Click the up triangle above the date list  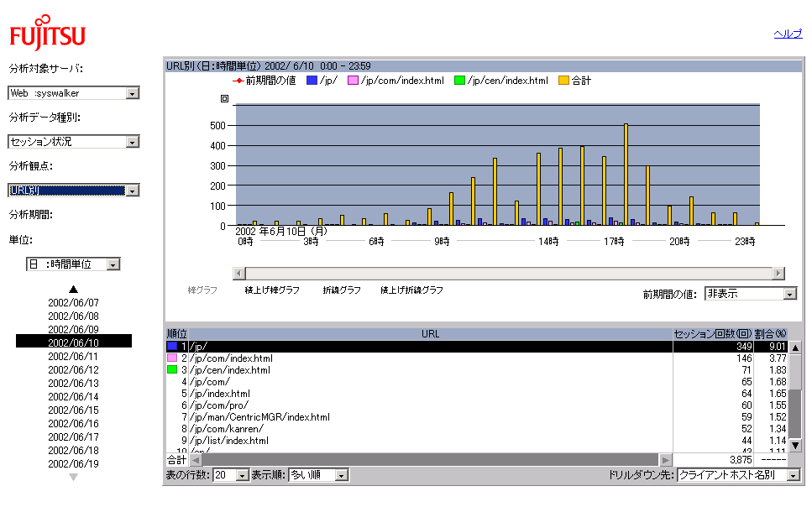click(x=74, y=289)
